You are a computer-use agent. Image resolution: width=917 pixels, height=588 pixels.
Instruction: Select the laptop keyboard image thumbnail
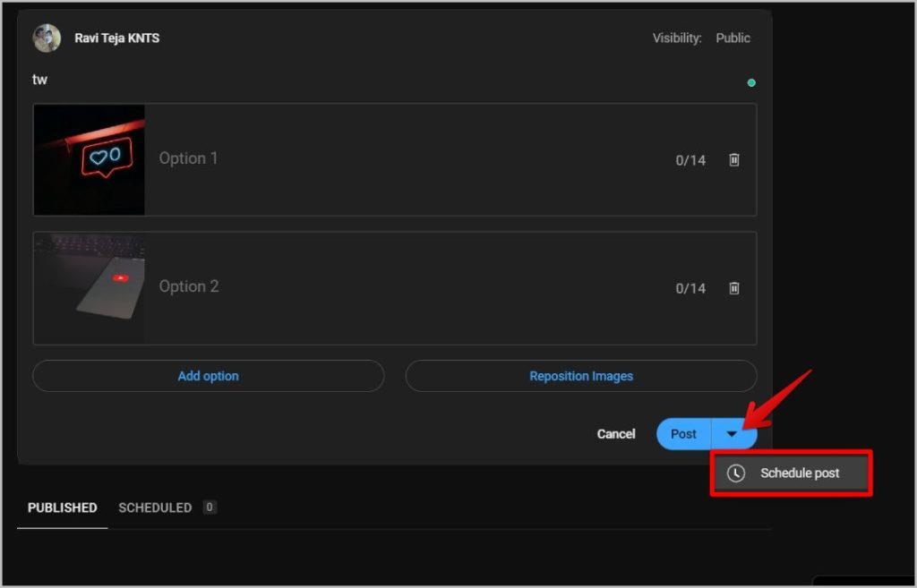pos(89,288)
